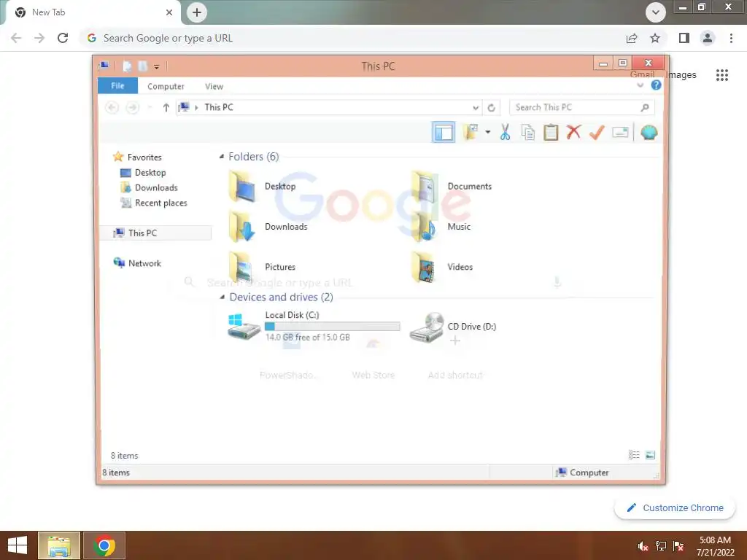Image resolution: width=747 pixels, height=560 pixels.
Task: Open the Chrome profile menu
Action: click(x=708, y=38)
